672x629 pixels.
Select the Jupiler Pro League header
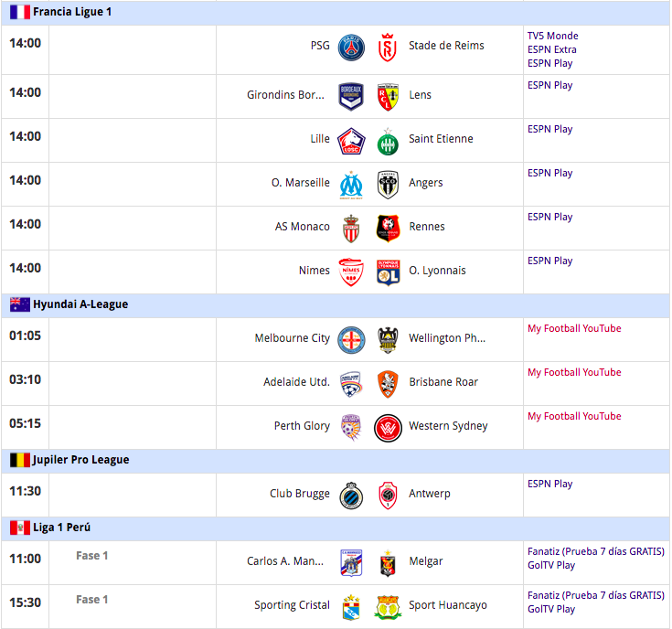(x=336, y=460)
